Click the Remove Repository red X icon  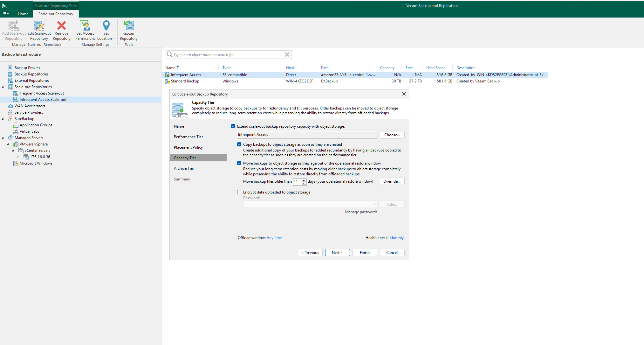coord(62,25)
